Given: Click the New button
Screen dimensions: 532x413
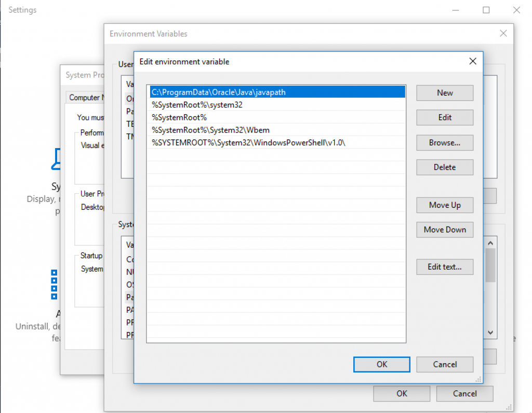Looking at the screenshot, I should coord(444,93).
